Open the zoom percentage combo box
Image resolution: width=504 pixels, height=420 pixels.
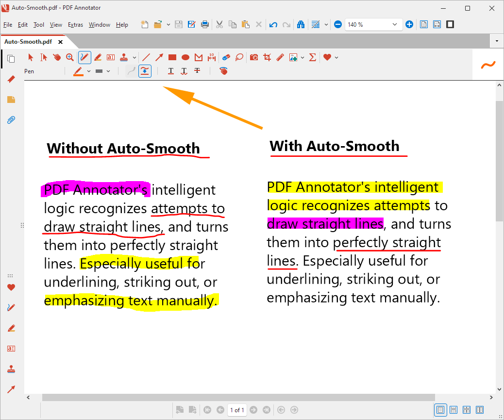tap(394, 24)
